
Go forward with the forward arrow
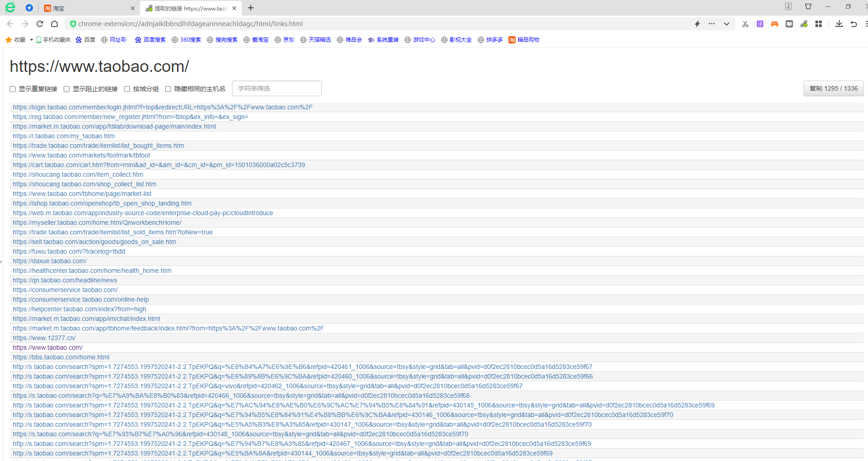[x=25, y=24]
